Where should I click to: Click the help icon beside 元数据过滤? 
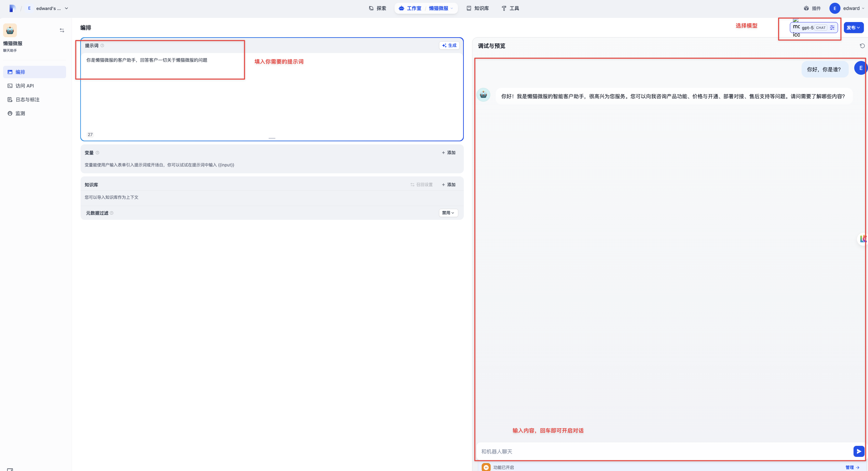(x=112, y=213)
